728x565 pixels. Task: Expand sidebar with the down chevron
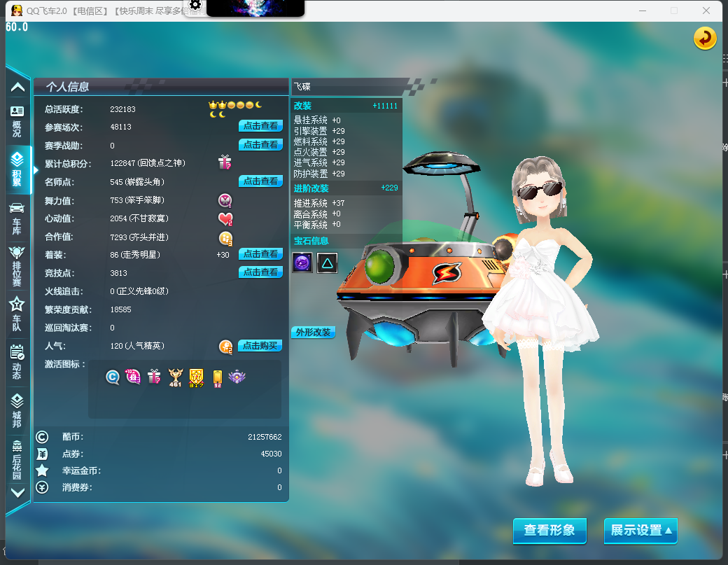pyautogui.click(x=17, y=493)
